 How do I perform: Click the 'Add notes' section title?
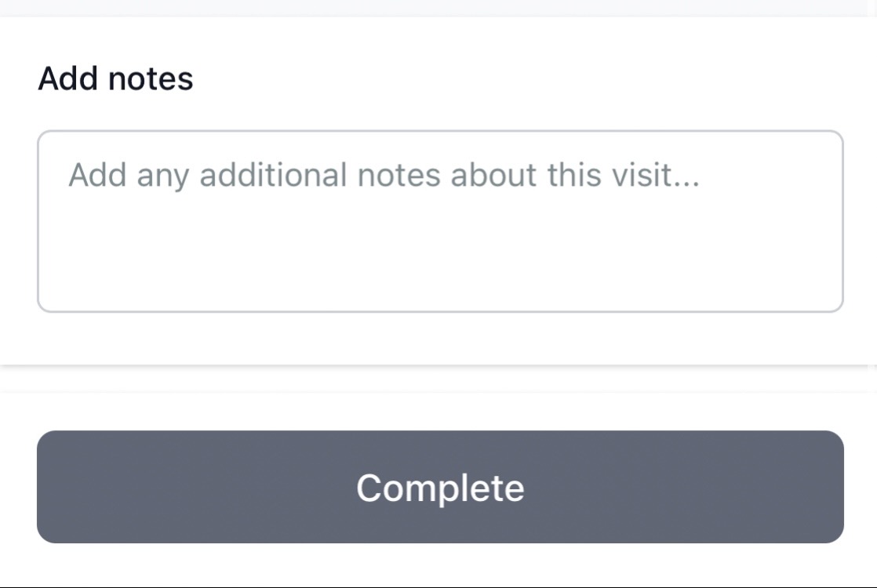tap(115, 78)
